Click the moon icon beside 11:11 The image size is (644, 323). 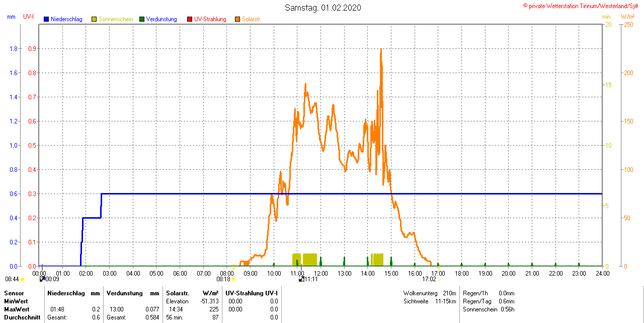pyautogui.click(x=301, y=278)
